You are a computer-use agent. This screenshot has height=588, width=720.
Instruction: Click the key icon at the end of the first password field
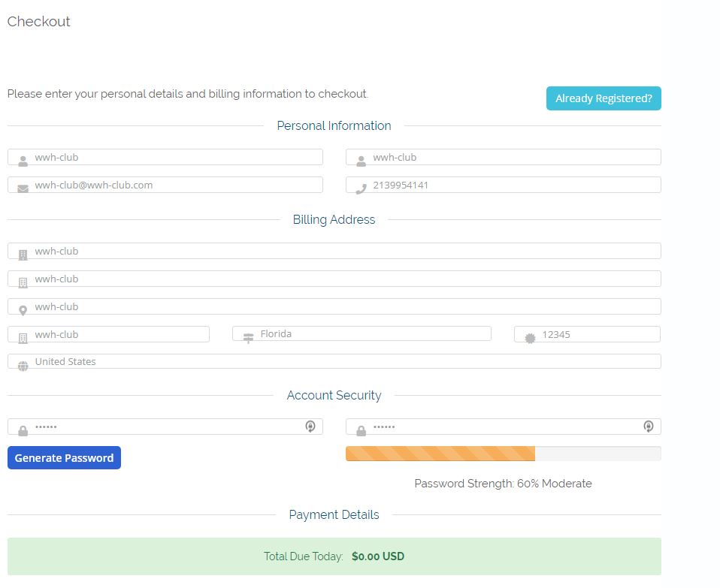(x=310, y=427)
